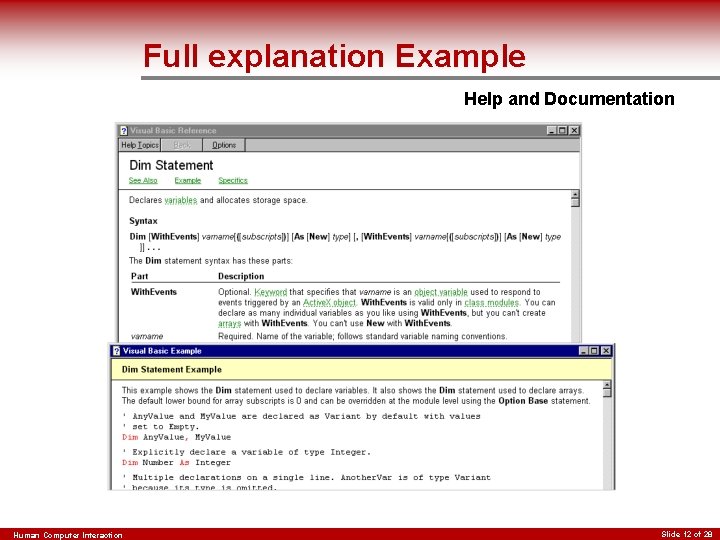720x540 pixels.
Task: Click the green 'variables' glossary link
Action: point(180,200)
